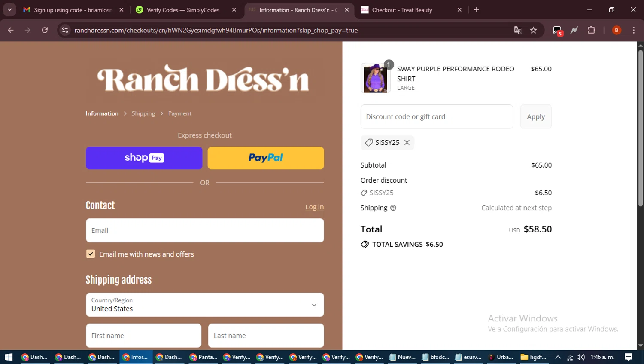This screenshot has height=364, width=644.
Task: Open the Urba... taskbar app
Action: pos(501,357)
